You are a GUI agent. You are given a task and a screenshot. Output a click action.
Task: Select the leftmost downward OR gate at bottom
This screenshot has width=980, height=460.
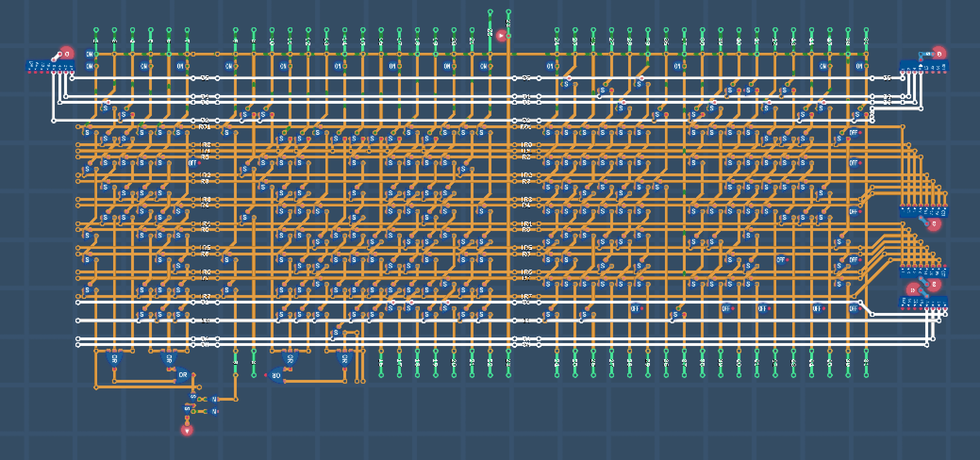(x=114, y=359)
